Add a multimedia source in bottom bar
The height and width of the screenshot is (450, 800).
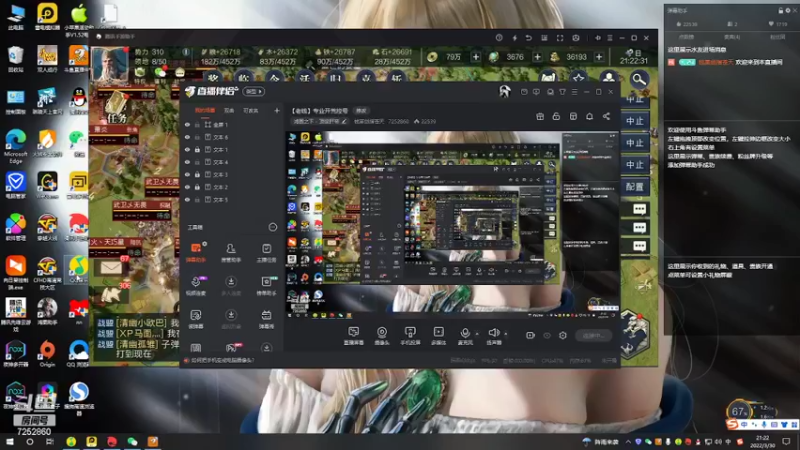coord(439,336)
